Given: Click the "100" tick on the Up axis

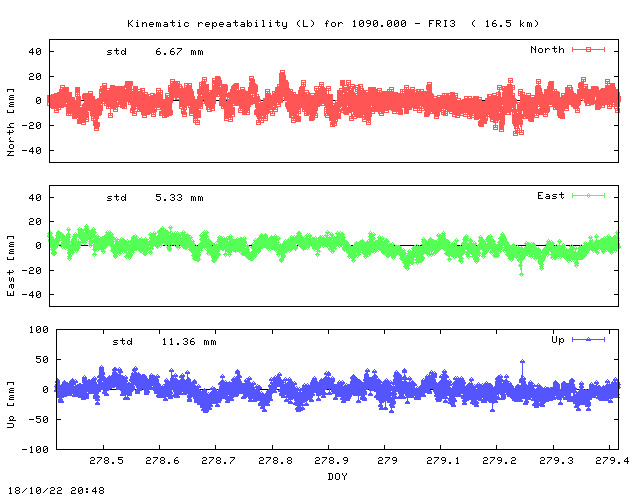Looking at the screenshot, I should 38,329.
